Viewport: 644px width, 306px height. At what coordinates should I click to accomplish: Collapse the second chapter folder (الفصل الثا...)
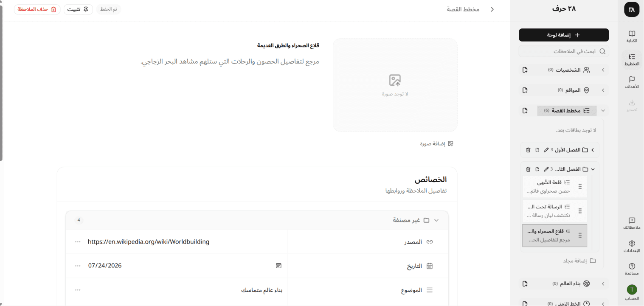[x=593, y=169]
